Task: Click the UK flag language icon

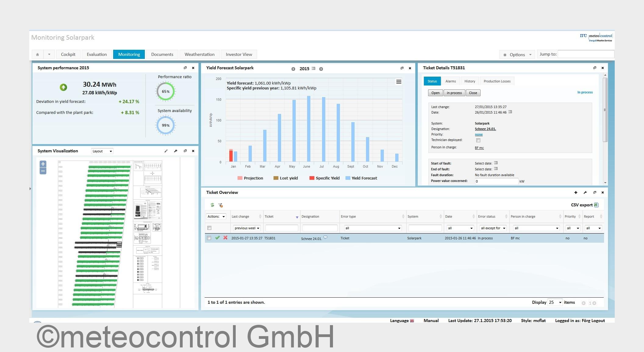Action: [412, 321]
